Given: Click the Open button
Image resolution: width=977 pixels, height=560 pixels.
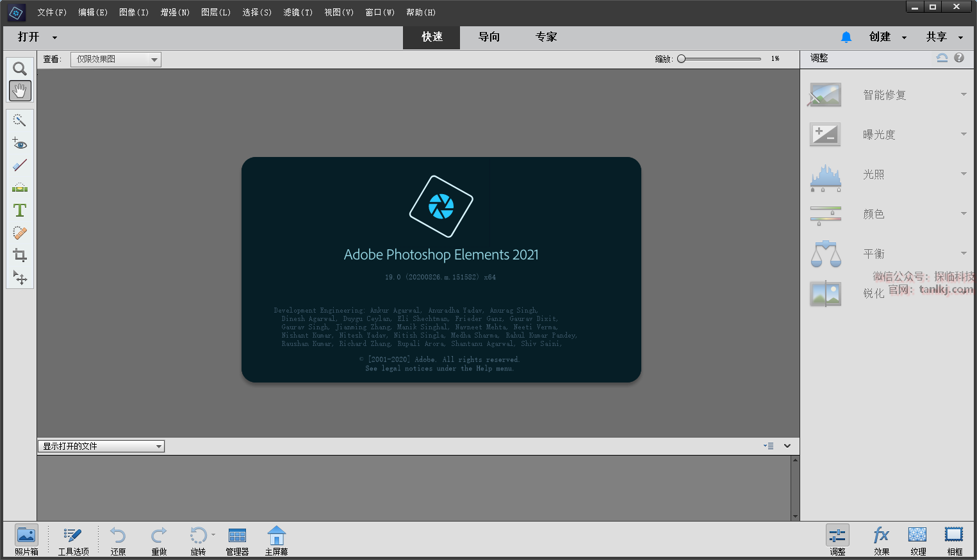Looking at the screenshot, I should click(28, 37).
